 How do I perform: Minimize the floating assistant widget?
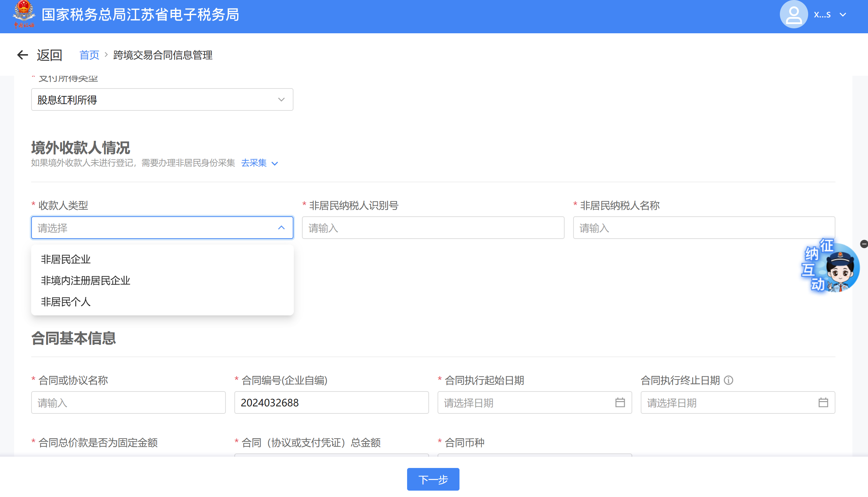coord(864,244)
